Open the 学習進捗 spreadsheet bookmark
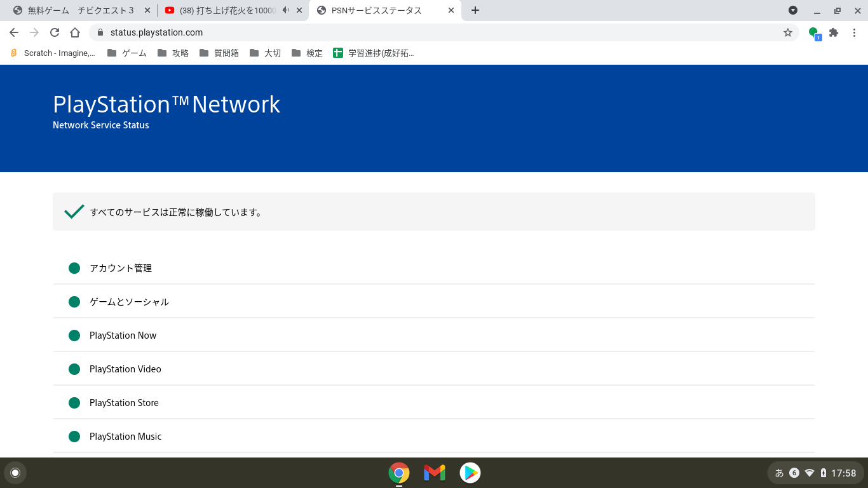Screen dimensions: 868x488 coord(374,53)
